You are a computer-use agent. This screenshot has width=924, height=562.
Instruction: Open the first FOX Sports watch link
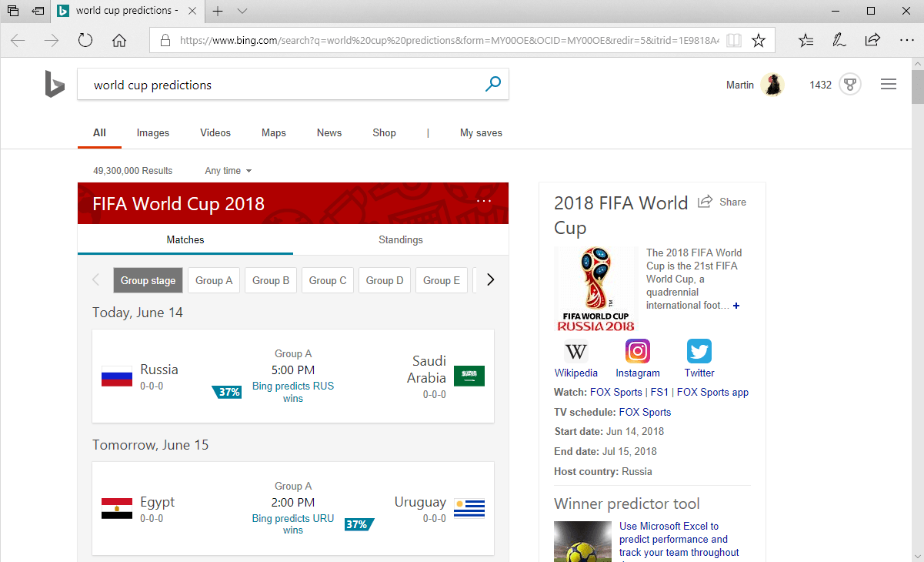[x=616, y=392]
